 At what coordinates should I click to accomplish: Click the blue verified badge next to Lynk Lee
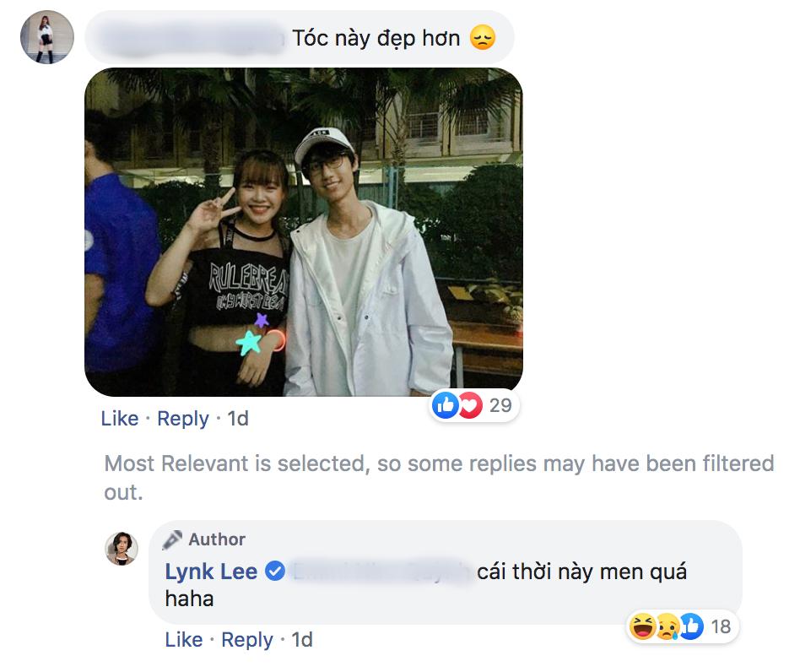pos(274,572)
